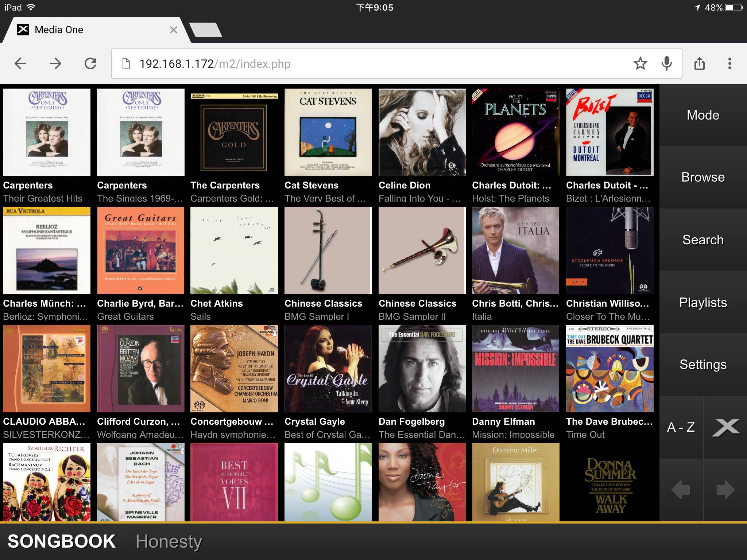Open the Browse menu
747x560 pixels.
703,177
